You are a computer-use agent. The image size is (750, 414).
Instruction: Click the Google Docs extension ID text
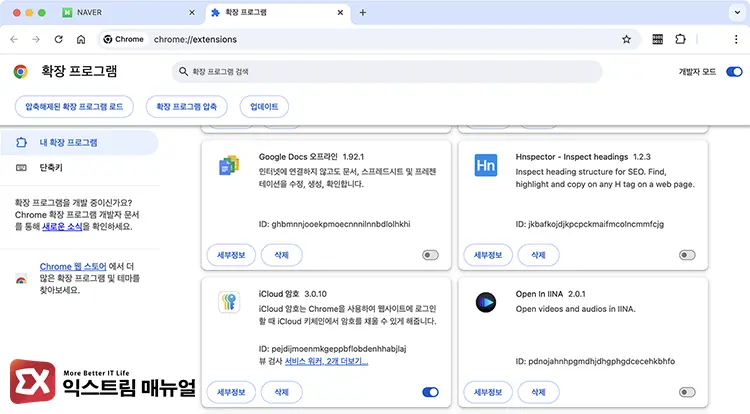334,224
